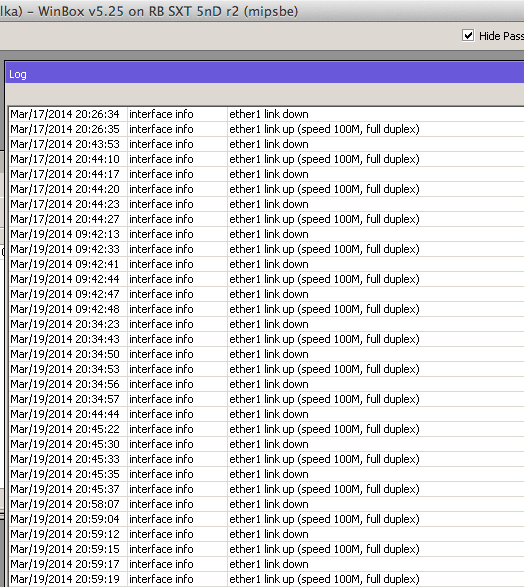This screenshot has width=524, height=587.
Task: Select log entry Mar/17/2014 20:44:27
Action: coord(266,219)
